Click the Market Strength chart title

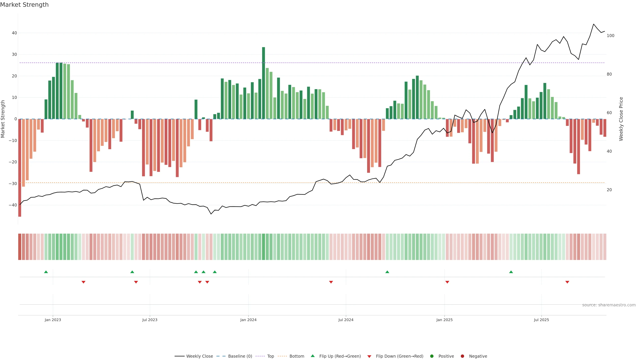(24, 5)
